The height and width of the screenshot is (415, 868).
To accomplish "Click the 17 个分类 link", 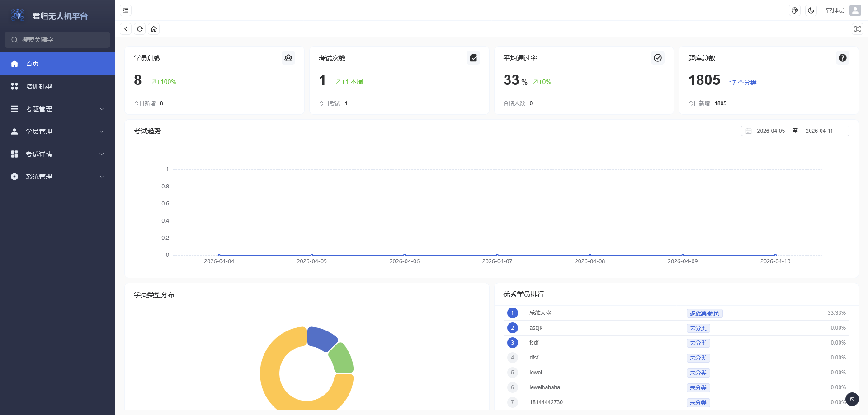I will [742, 83].
